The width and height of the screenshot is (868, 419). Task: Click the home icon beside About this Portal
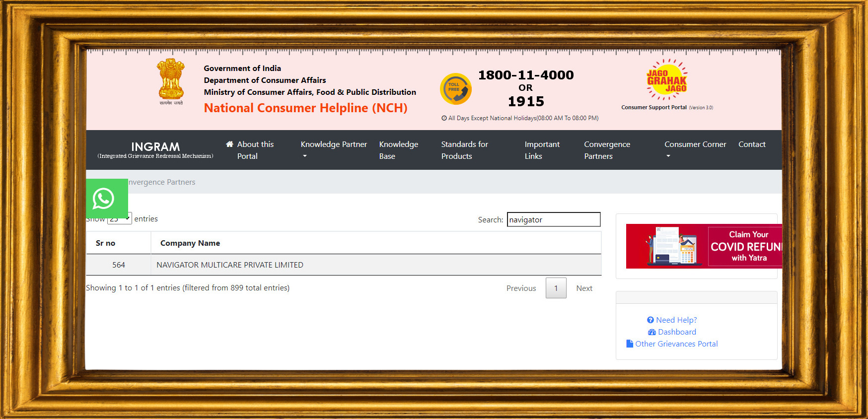(229, 144)
